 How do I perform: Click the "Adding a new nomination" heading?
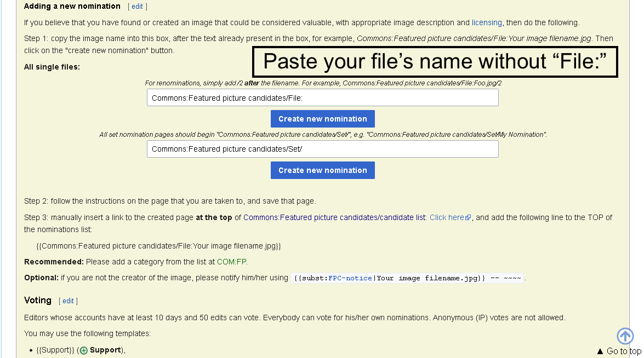pos(72,7)
